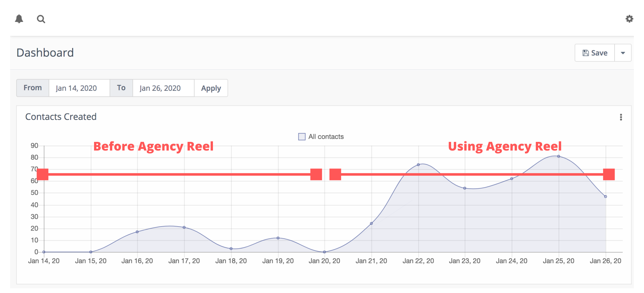Viewport: 644px width, 293px height.
Task: Select the Jan 25 peak data point
Action: 559,156
